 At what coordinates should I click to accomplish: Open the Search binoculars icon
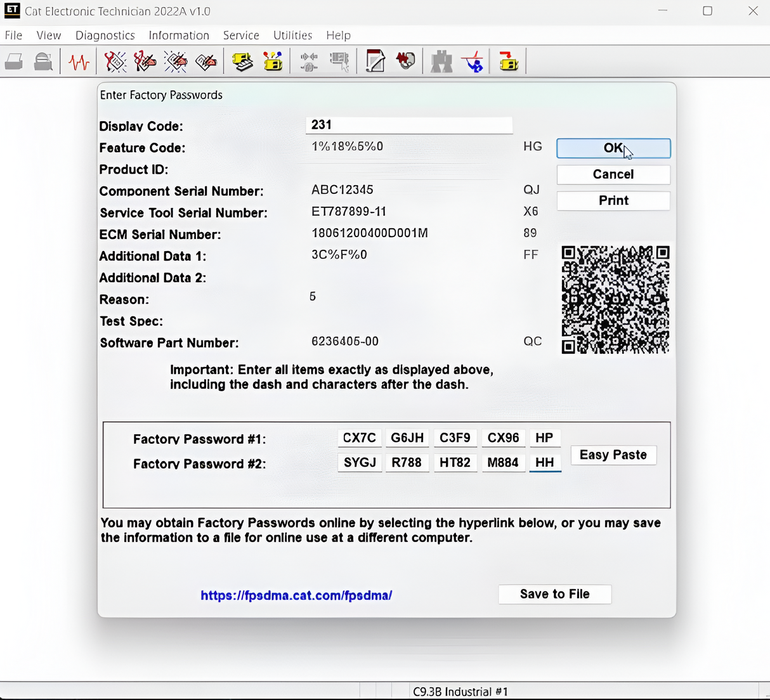[x=441, y=61]
